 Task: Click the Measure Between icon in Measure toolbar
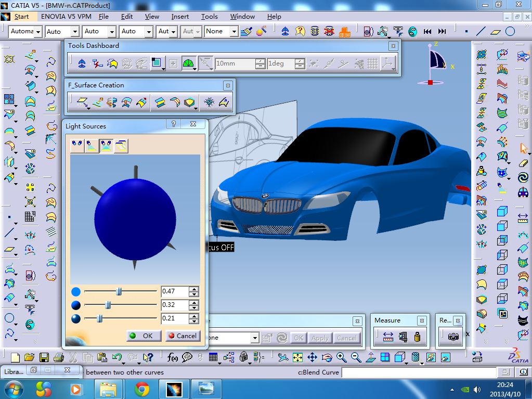(388, 337)
